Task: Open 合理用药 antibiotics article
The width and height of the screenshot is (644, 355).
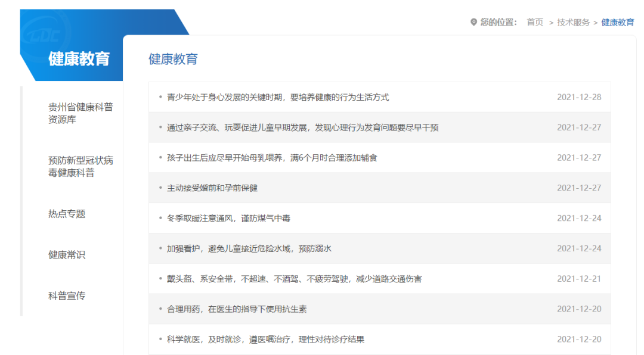Action: coord(237,309)
